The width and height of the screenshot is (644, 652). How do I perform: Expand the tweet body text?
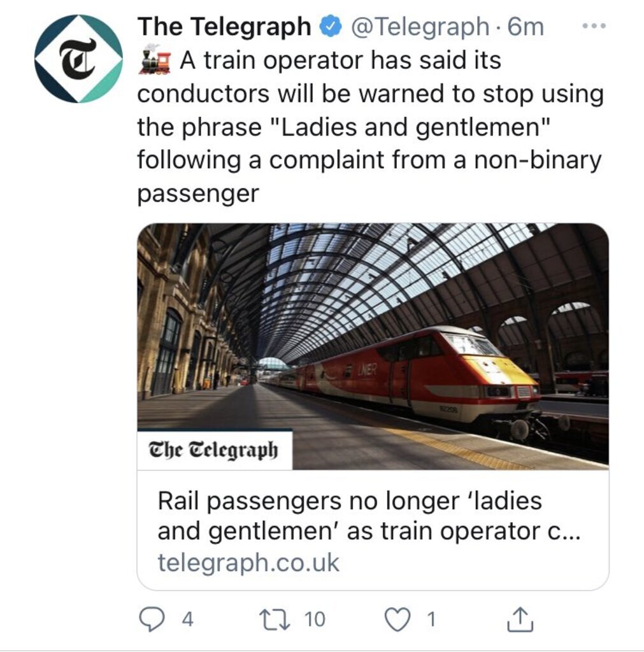coord(369,126)
